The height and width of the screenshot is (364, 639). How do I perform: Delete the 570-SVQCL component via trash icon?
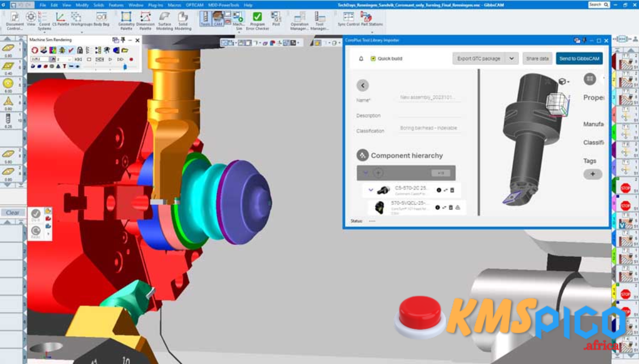tap(451, 207)
